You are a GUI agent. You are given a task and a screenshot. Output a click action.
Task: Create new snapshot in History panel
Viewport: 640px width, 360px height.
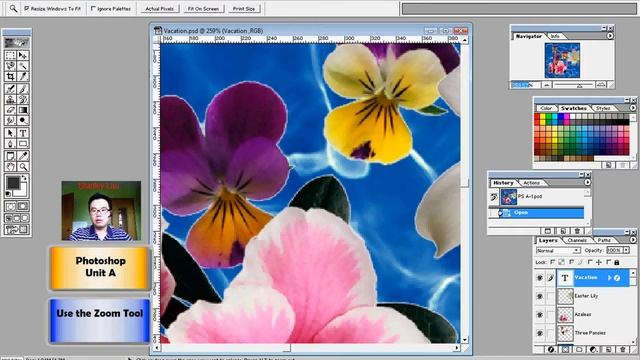click(562, 231)
